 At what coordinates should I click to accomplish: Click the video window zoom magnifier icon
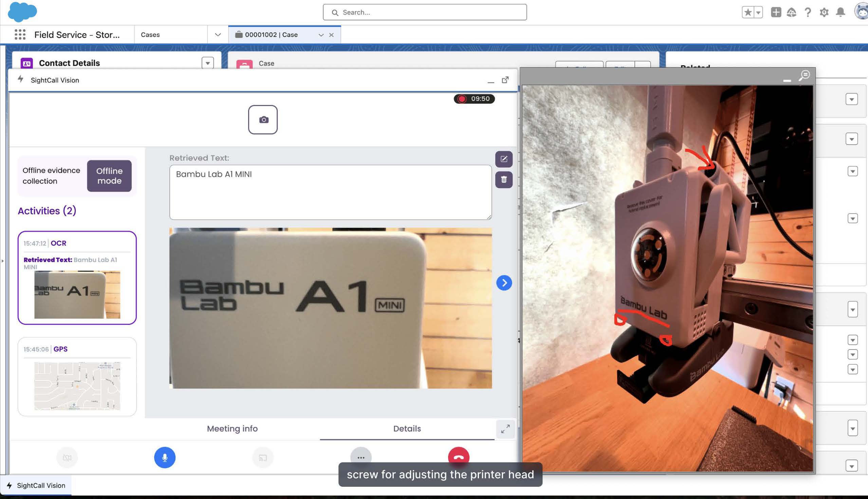(804, 75)
